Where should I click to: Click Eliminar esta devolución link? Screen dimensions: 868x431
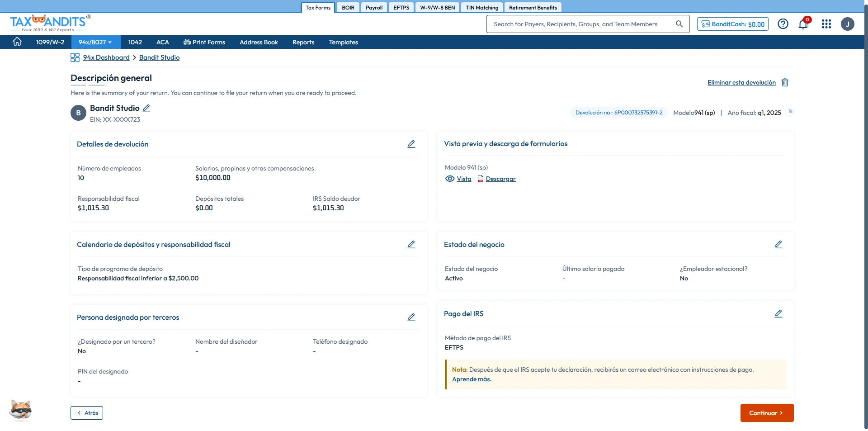(741, 82)
